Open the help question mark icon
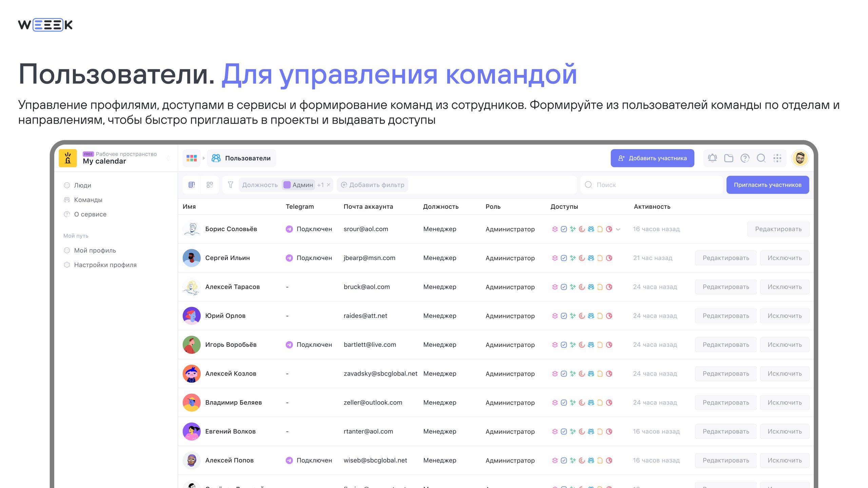 (745, 158)
